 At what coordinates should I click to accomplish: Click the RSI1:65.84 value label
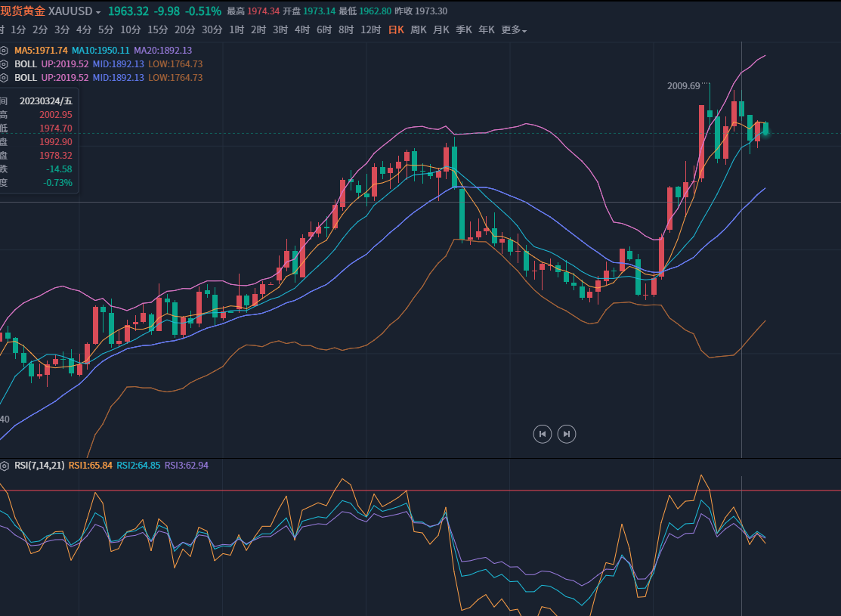(91, 466)
